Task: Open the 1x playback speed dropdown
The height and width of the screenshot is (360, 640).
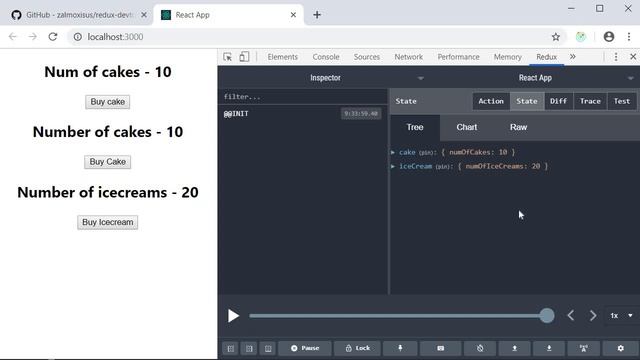Action: (x=621, y=316)
